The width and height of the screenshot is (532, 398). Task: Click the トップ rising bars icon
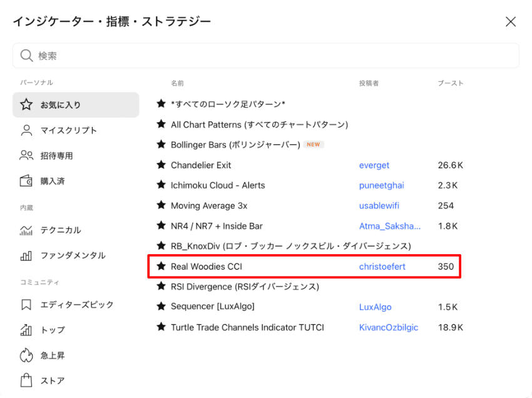(26, 330)
